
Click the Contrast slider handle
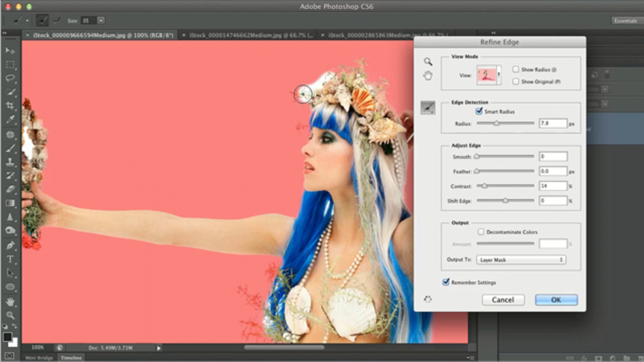click(x=484, y=186)
